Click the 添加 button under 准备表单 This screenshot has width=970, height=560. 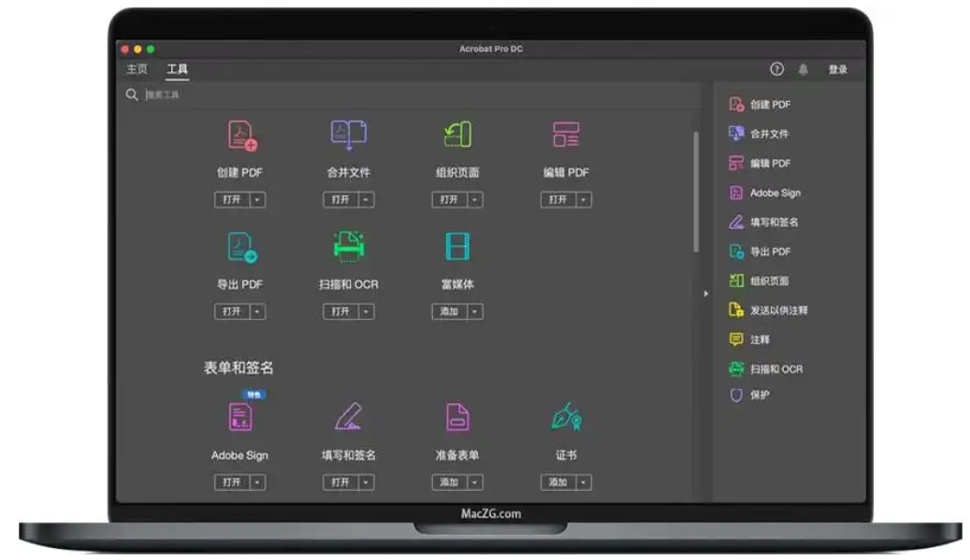tap(450, 482)
